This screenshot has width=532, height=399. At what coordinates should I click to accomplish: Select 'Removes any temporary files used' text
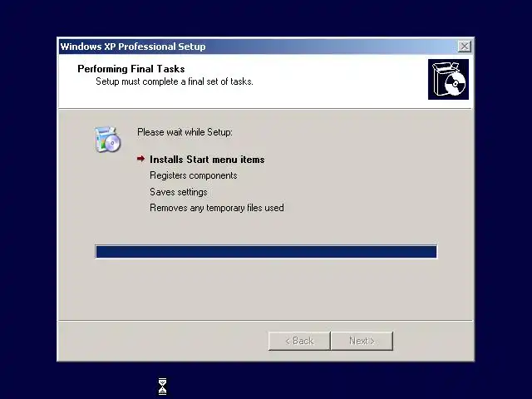coord(217,208)
